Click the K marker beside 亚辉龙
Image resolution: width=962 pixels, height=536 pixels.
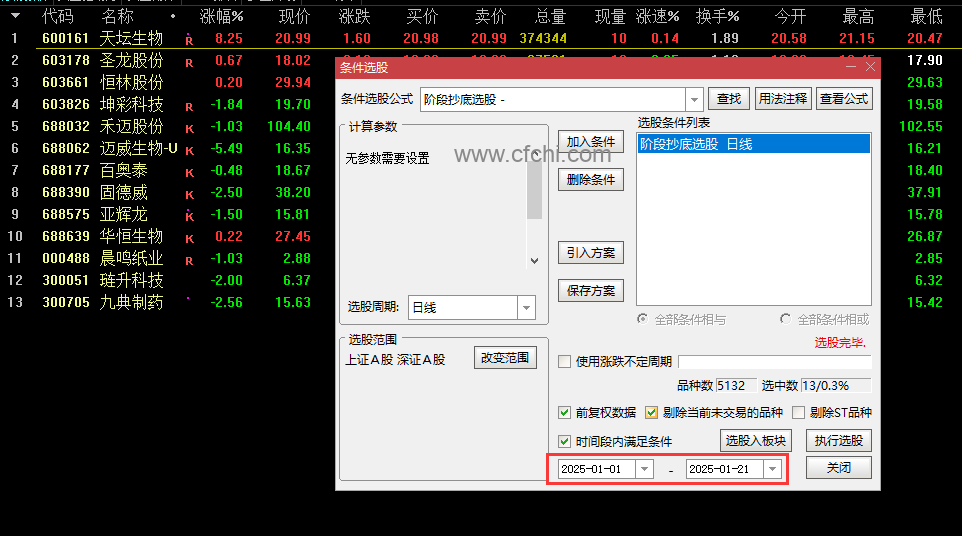click(190, 216)
